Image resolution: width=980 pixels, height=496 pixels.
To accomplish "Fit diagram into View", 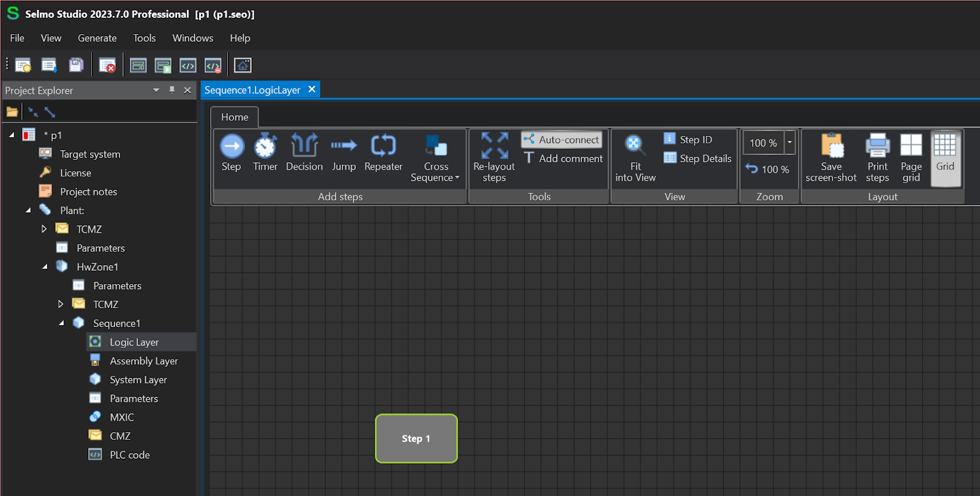I will [x=635, y=159].
